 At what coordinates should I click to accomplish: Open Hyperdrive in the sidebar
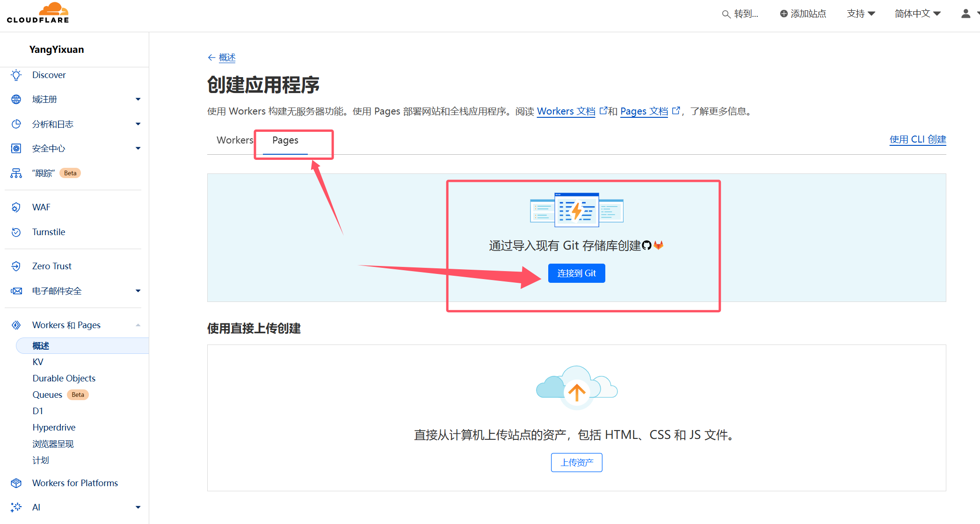[x=54, y=427]
